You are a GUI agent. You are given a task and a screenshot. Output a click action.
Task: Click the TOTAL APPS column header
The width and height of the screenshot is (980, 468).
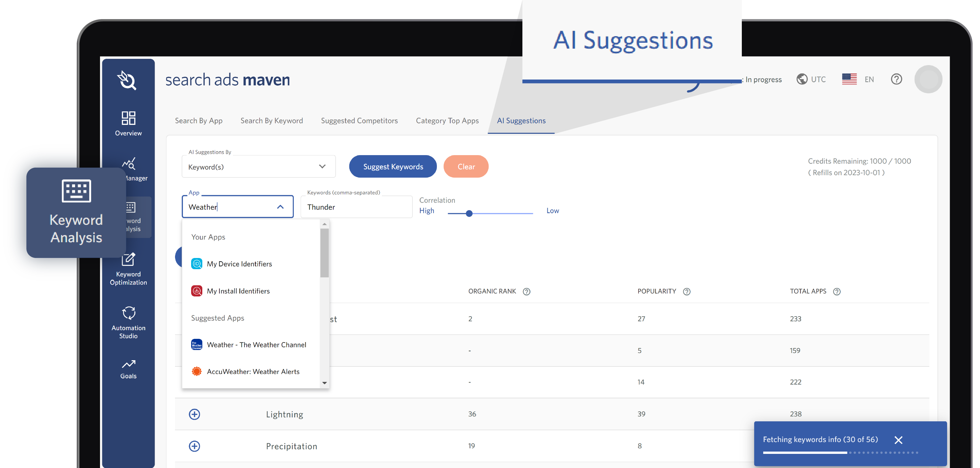pyautogui.click(x=808, y=291)
